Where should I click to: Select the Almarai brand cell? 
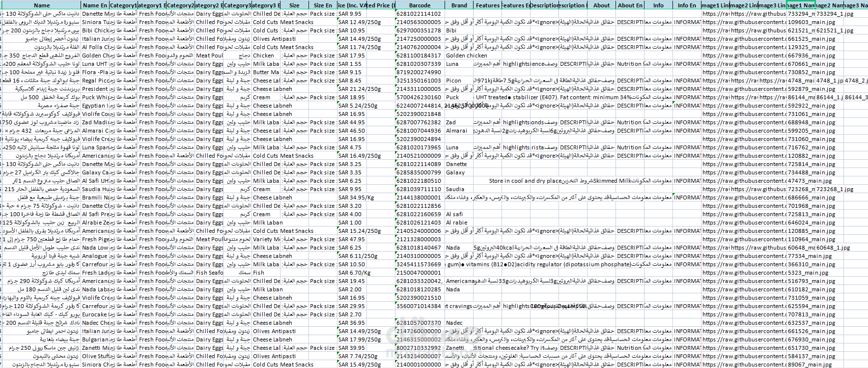coord(459,131)
